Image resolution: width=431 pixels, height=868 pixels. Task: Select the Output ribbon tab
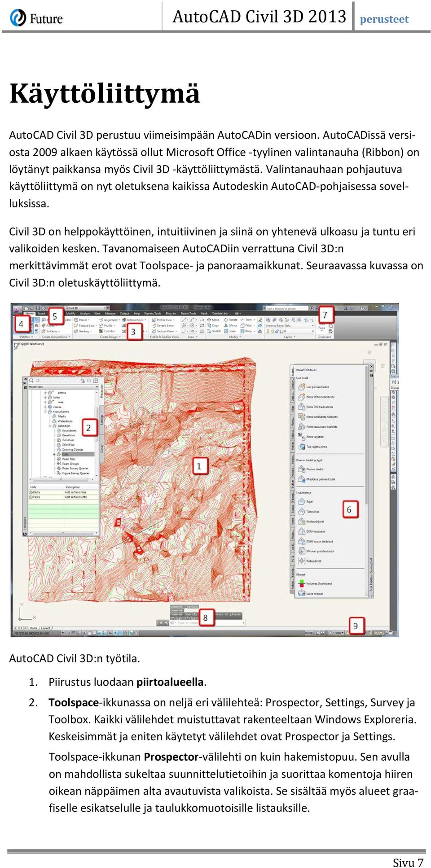(x=124, y=314)
